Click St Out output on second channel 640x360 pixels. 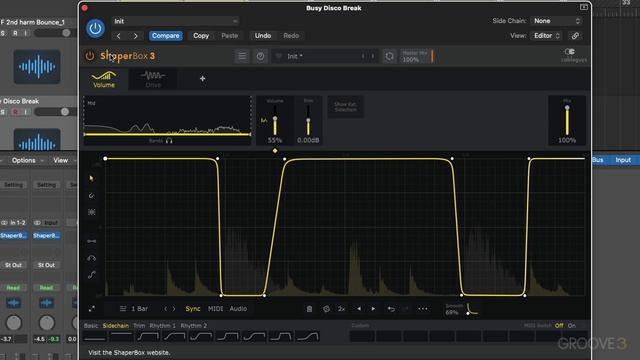coord(46,265)
